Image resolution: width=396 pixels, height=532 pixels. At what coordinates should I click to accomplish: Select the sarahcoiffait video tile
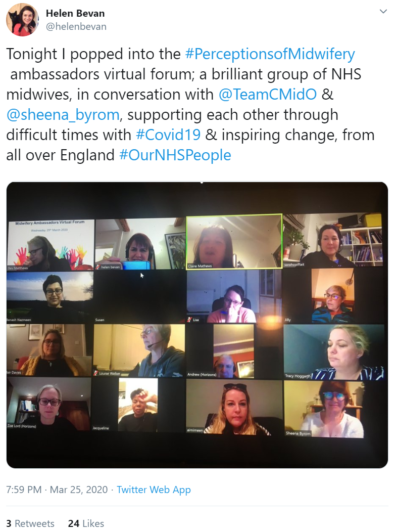(333, 240)
